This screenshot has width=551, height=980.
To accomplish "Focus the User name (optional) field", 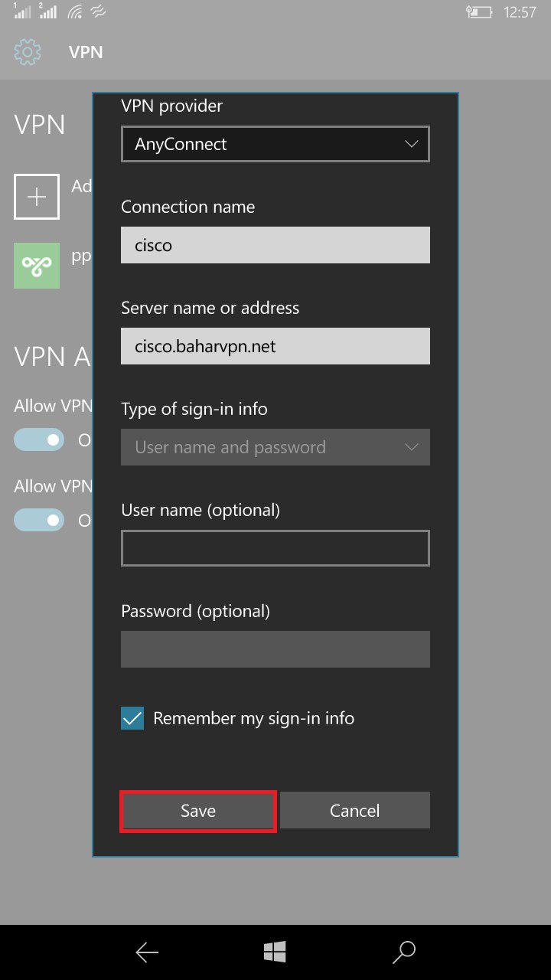I will [x=275, y=548].
